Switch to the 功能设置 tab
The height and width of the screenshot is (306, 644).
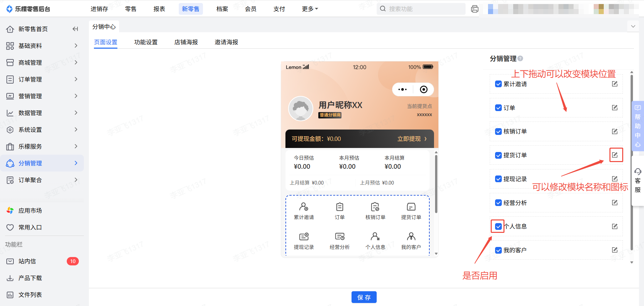pyautogui.click(x=146, y=42)
